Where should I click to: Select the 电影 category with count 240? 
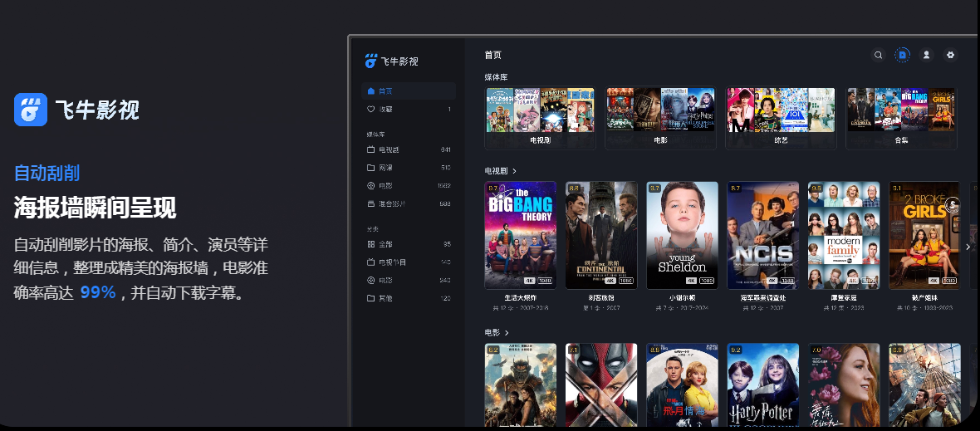click(409, 281)
